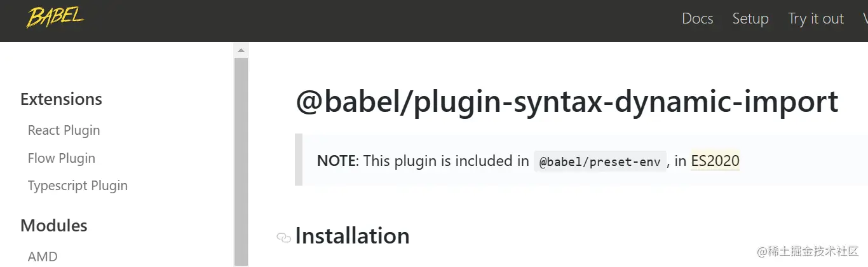Click the Extensions sidebar category heading
Viewport: 868px width, 267px height.
tap(61, 99)
